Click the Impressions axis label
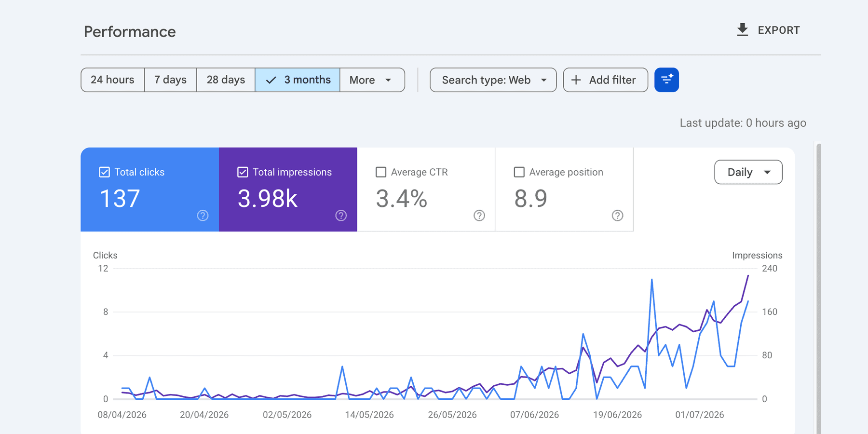 coord(757,255)
